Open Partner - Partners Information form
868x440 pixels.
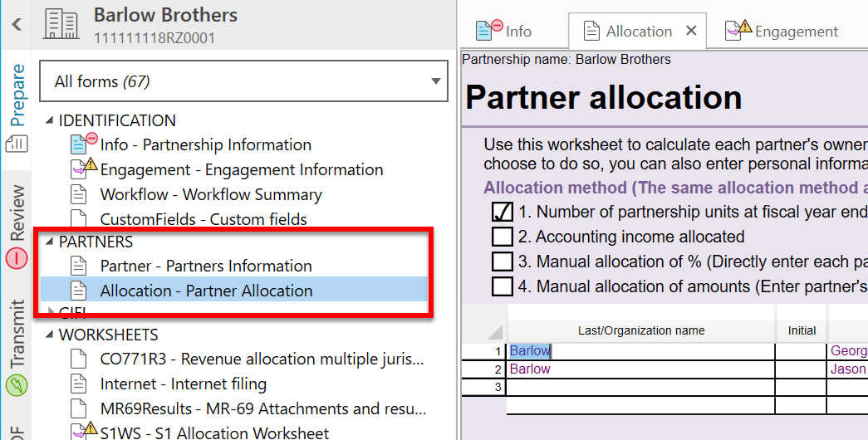[x=206, y=266]
